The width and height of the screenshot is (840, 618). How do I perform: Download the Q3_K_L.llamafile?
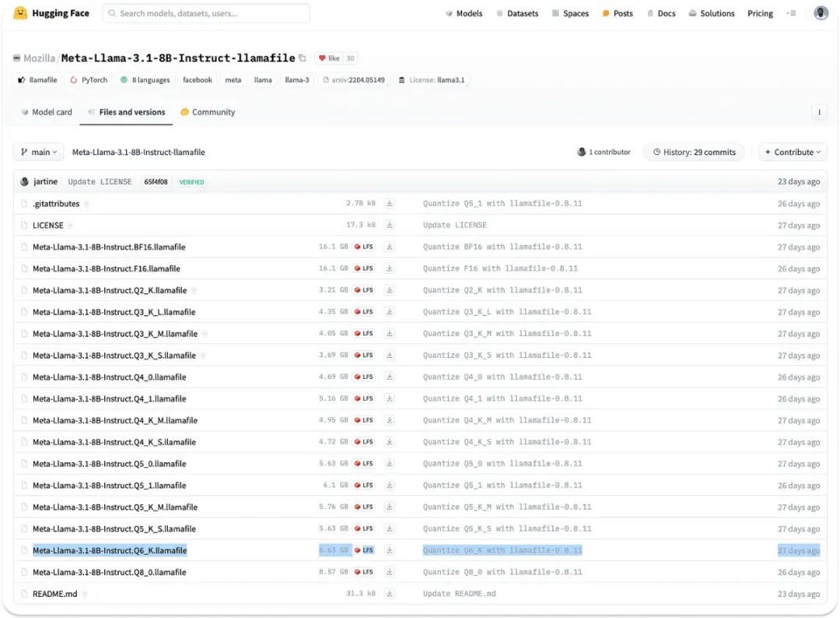click(x=390, y=312)
